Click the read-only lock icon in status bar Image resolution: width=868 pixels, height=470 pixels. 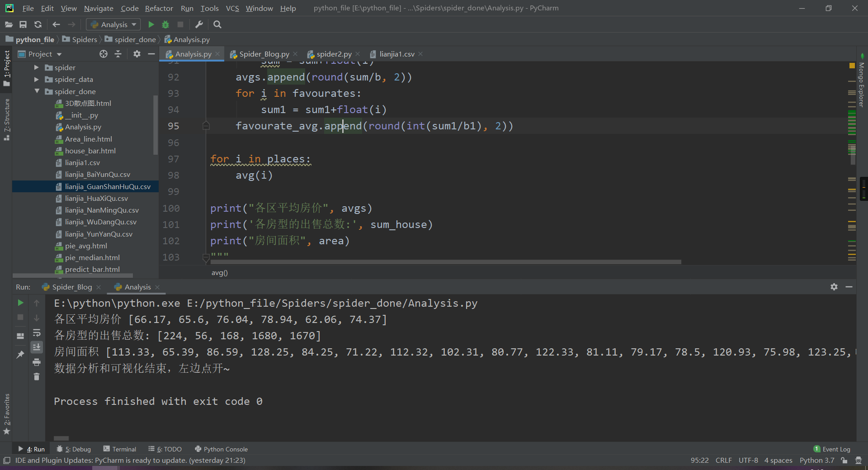click(x=844, y=460)
